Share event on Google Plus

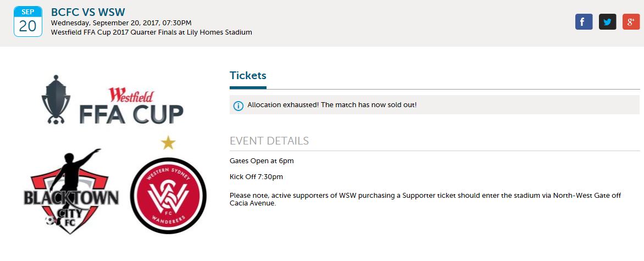pyautogui.click(x=631, y=22)
